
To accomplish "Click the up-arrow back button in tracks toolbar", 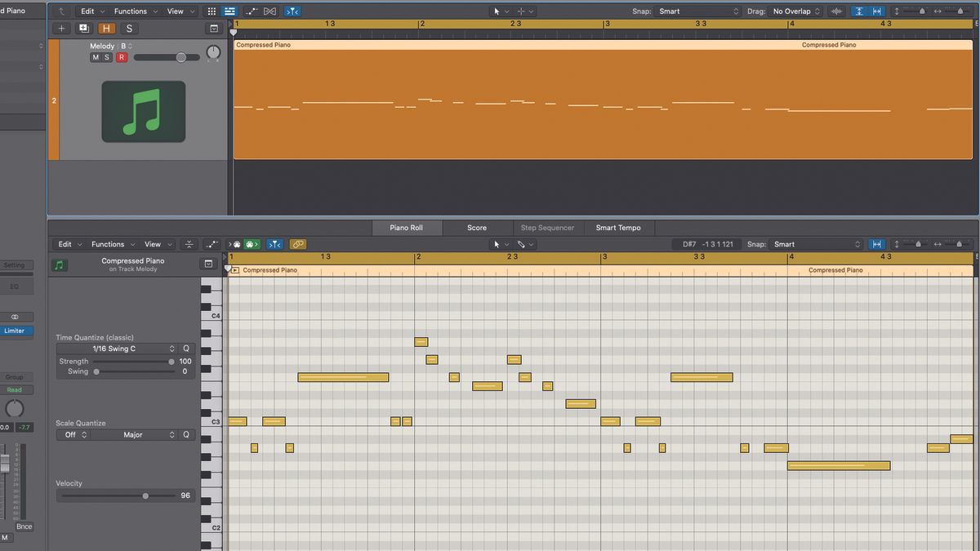I will click(61, 11).
